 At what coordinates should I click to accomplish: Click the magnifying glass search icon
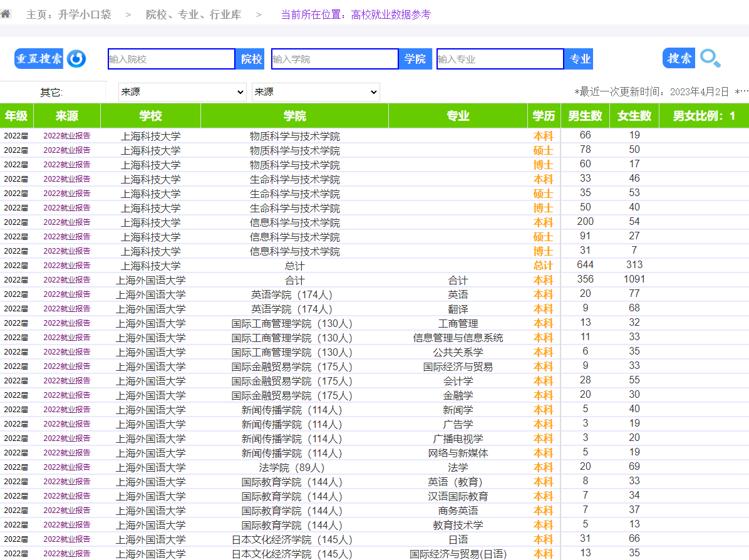pyautogui.click(x=710, y=59)
